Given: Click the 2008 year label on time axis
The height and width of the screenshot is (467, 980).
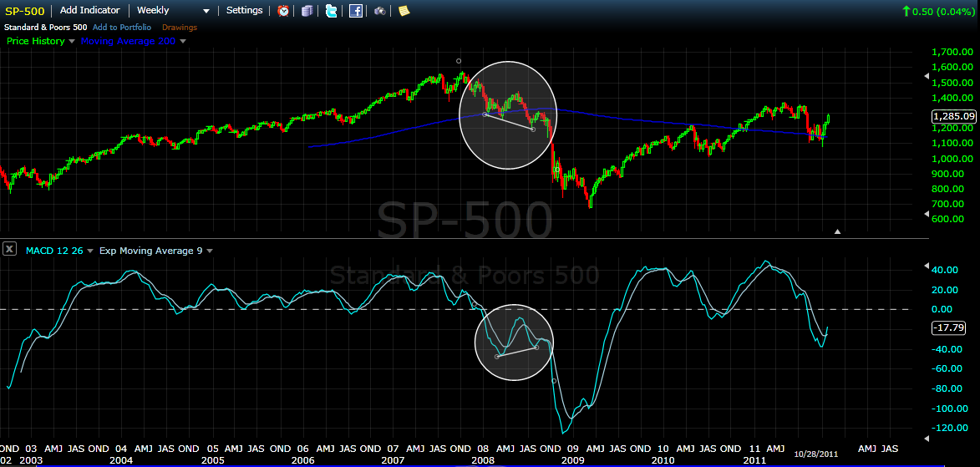Looking at the screenshot, I should coord(483,460).
